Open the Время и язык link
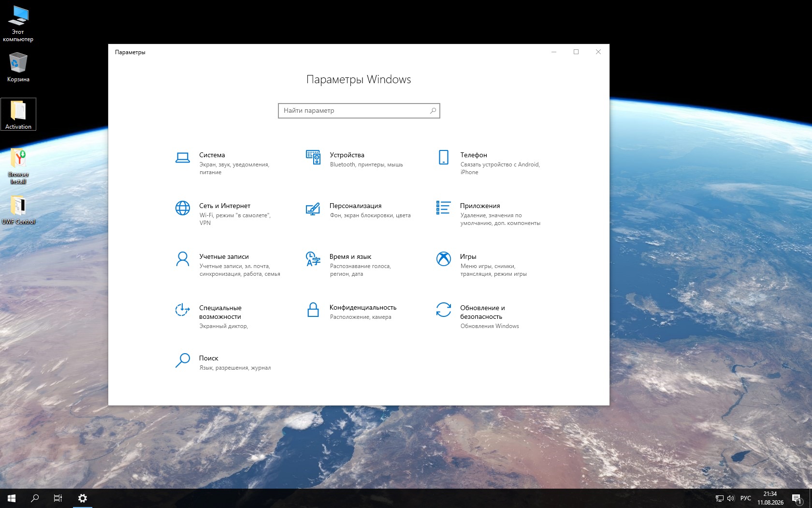The image size is (812, 508). [350, 257]
